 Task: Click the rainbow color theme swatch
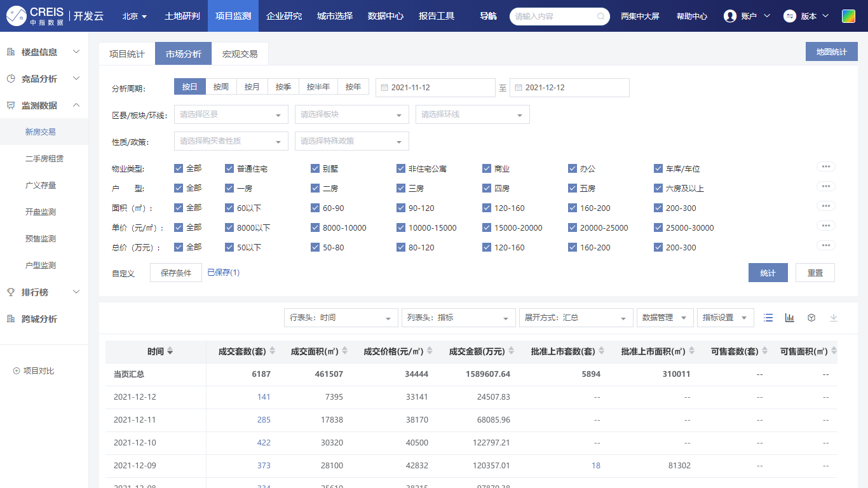coord(848,17)
